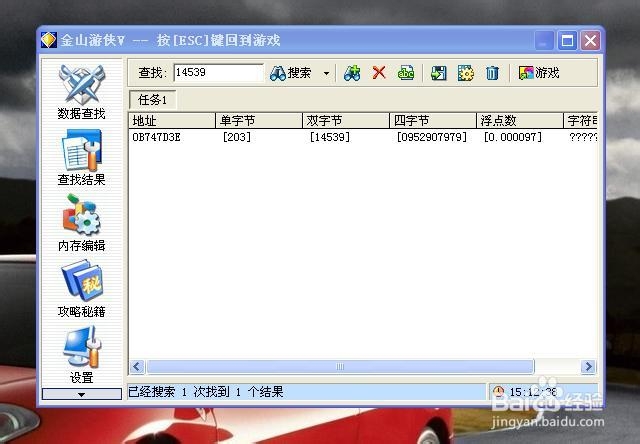Open the 内存编辑 memory editor

pyautogui.click(x=82, y=224)
